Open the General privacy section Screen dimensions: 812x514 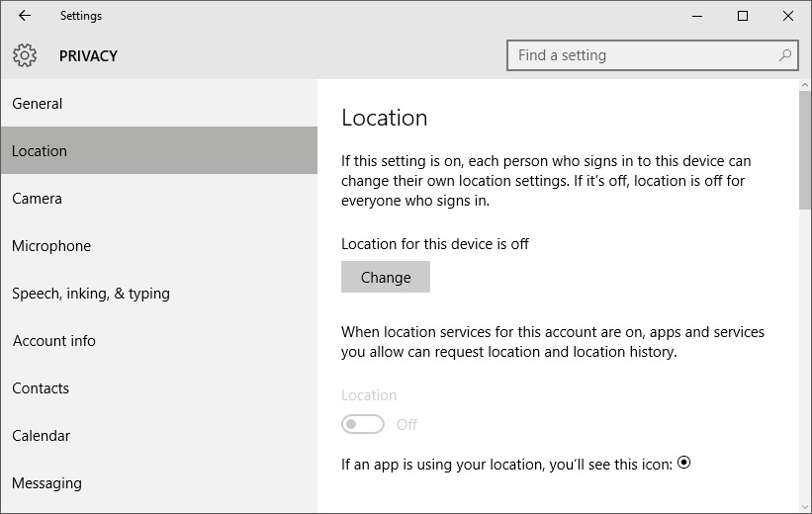tap(159, 104)
